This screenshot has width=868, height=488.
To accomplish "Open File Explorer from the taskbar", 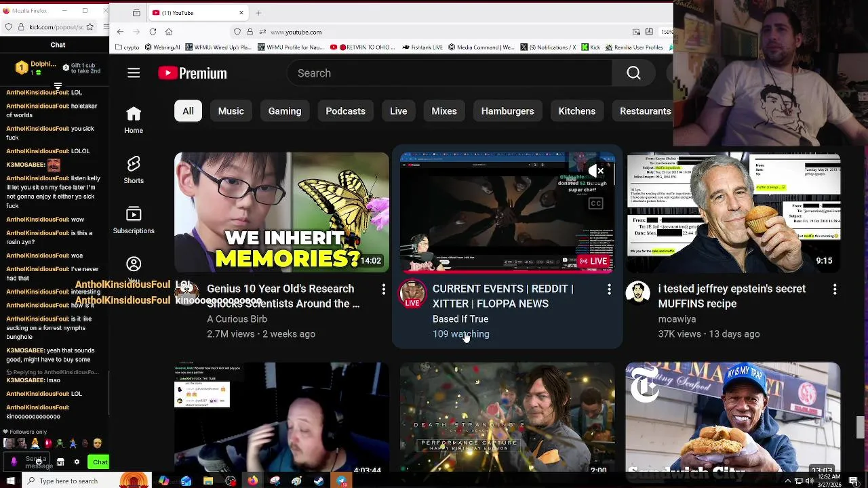I will tap(208, 481).
